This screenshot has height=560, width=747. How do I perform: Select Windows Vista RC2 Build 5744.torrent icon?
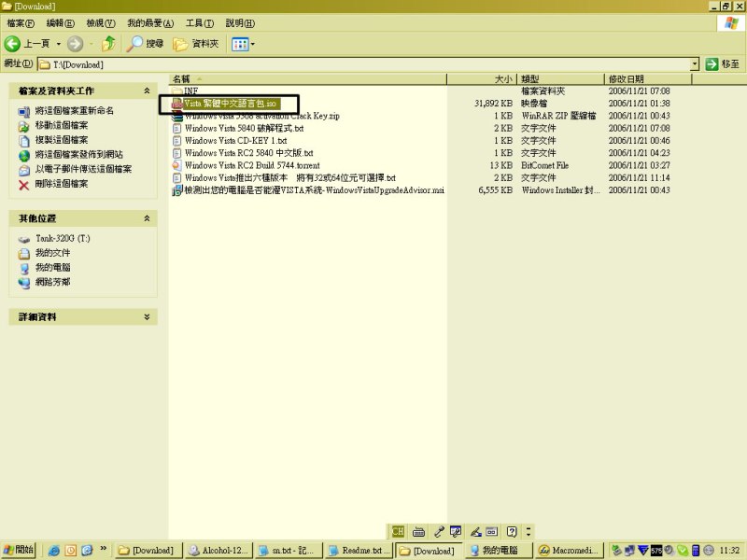tap(177, 165)
